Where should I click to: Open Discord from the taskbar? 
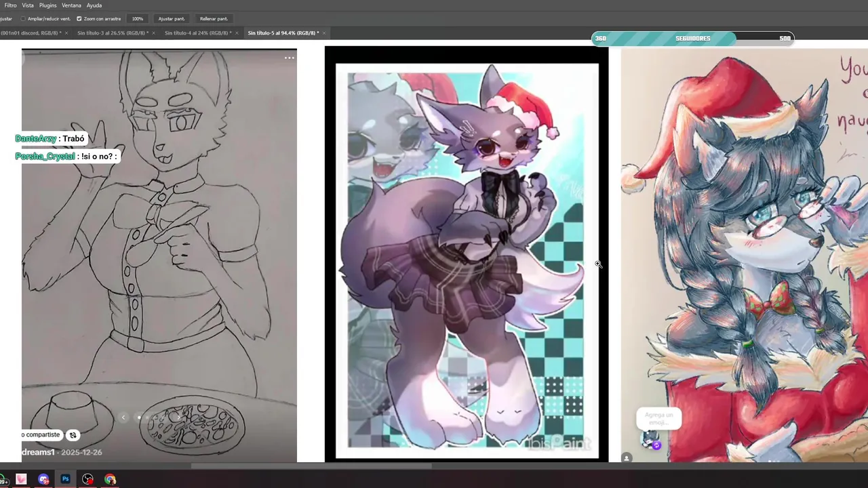click(43, 479)
